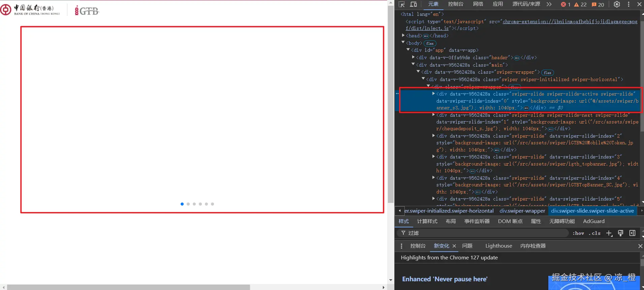Expand ellipsis inside the head tag
Screen dimensions: 644x290
426,36
